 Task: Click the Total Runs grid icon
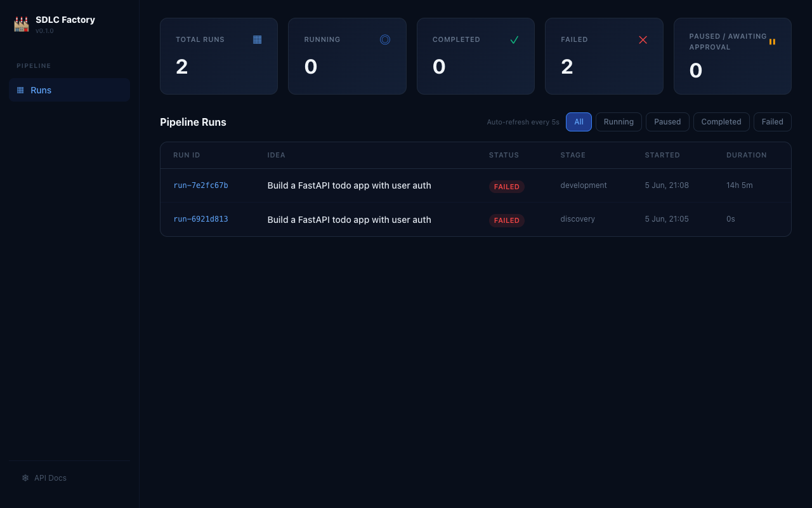257,39
